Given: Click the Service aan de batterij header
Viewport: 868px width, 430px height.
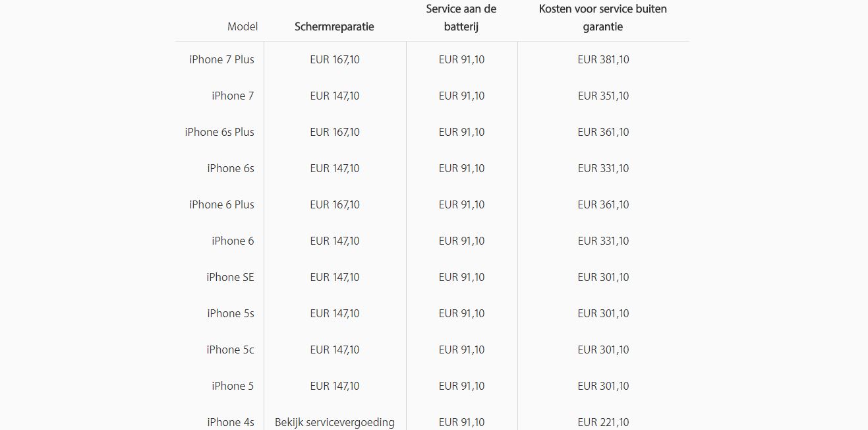Looking at the screenshot, I should [x=461, y=18].
